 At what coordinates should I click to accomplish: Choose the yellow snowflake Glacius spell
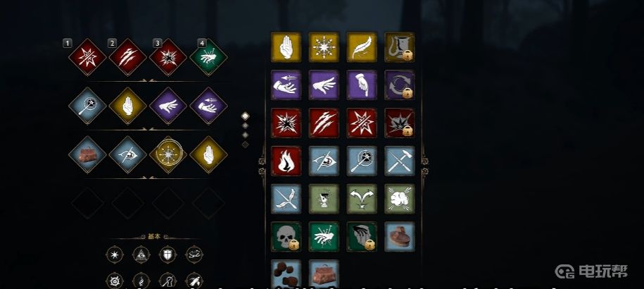point(324,47)
